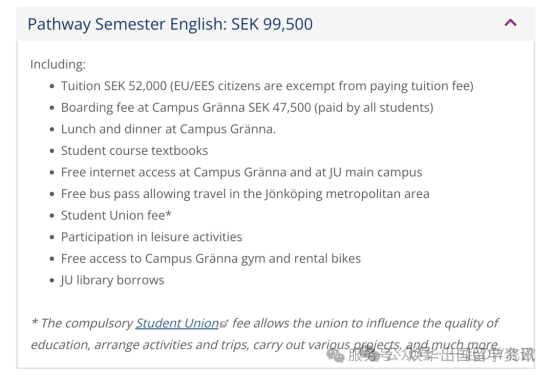The image size is (553, 377).
Task: Click footnote text 'fee allows the union to influence'
Action: [x=325, y=323]
